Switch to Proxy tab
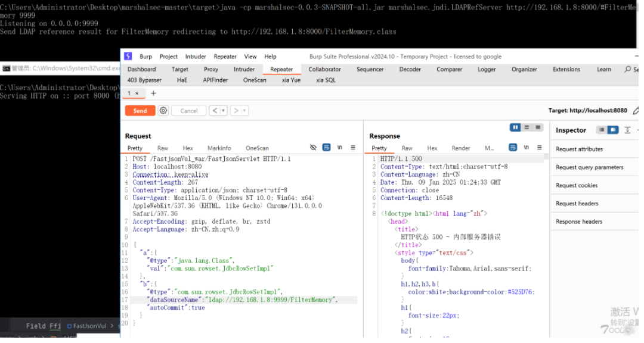 click(x=211, y=69)
